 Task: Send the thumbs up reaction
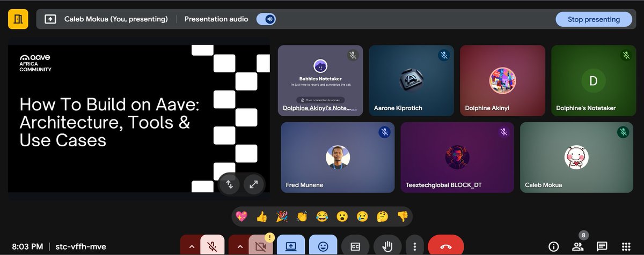[262, 217]
